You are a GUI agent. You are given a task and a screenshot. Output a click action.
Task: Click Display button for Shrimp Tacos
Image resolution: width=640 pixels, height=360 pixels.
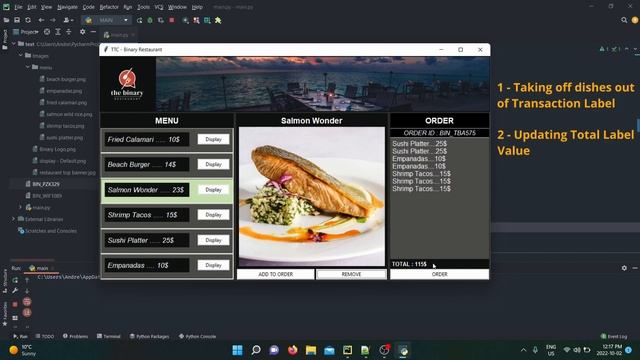pos(213,215)
